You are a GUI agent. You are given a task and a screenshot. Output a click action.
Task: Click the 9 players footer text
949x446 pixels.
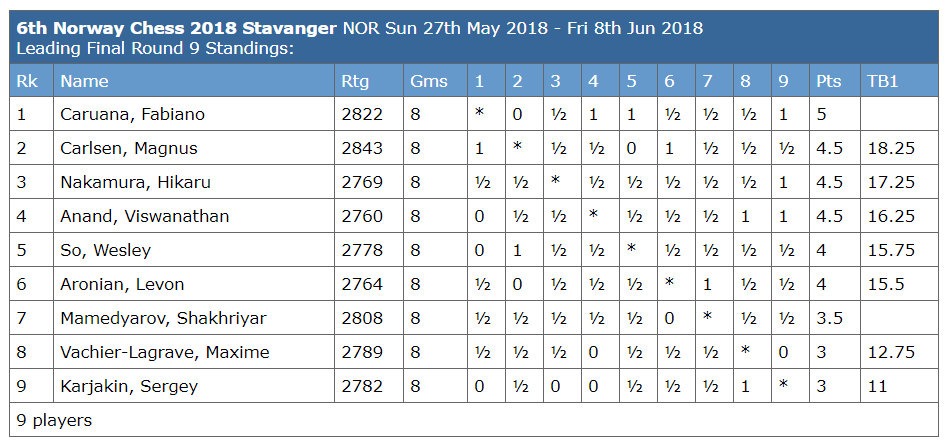[54, 420]
